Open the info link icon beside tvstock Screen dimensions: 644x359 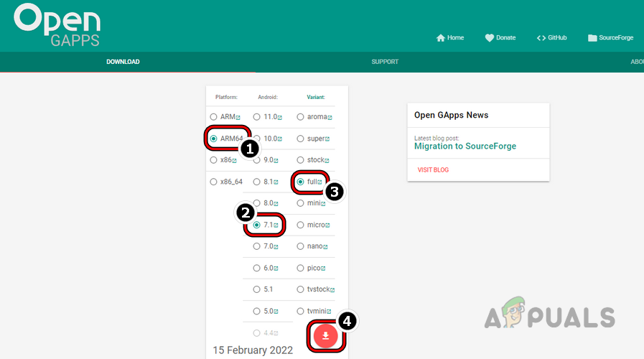(x=332, y=290)
